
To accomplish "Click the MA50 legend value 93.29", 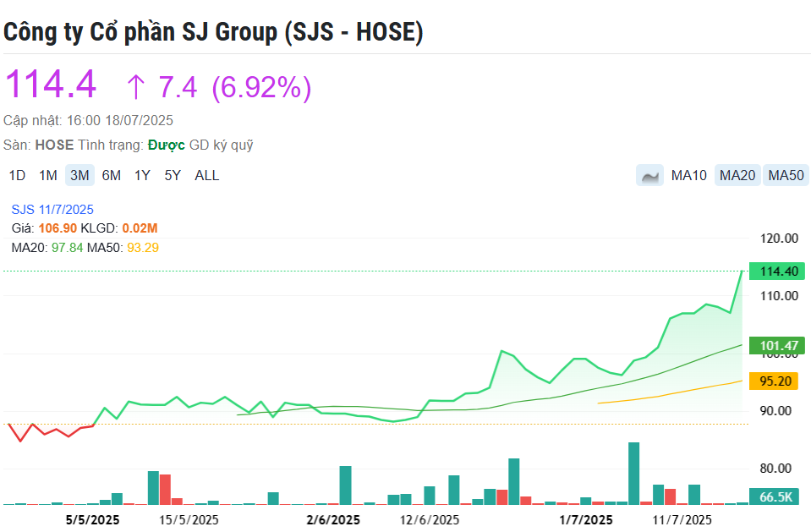I will pyautogui.click(x=143, y=248).
